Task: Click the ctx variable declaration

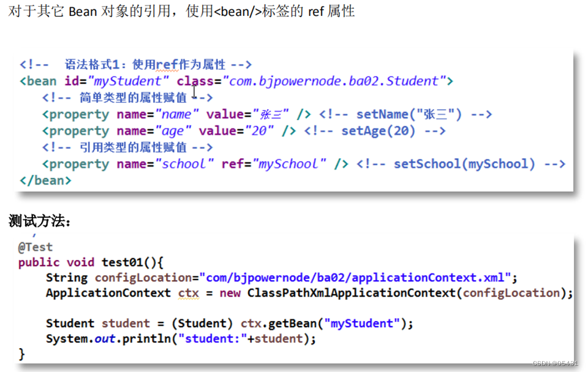Action: coord(188,293)
